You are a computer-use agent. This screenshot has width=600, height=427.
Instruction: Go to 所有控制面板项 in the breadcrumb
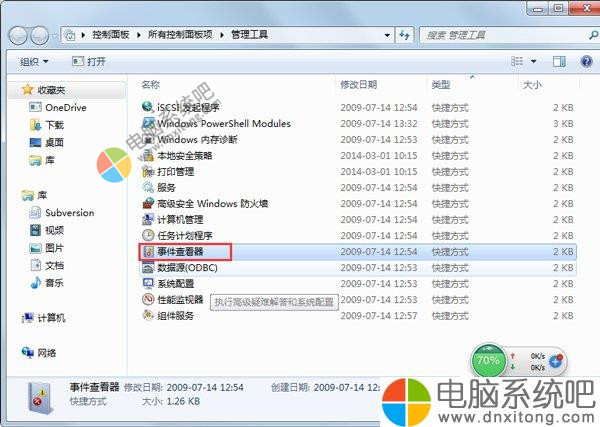(x=180, y=35)
